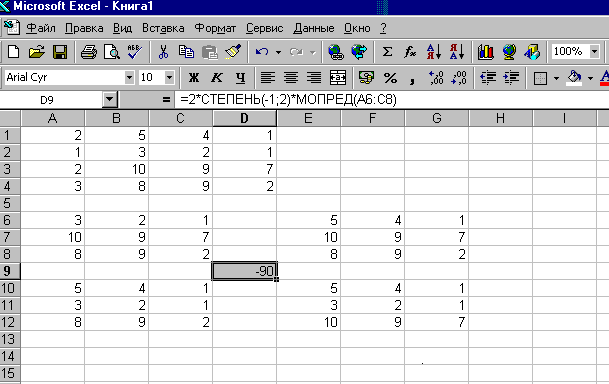Sort ascending with the A-Я arrow icon
The height and width of the screenshot is (384, 609).
coord(434,52)
